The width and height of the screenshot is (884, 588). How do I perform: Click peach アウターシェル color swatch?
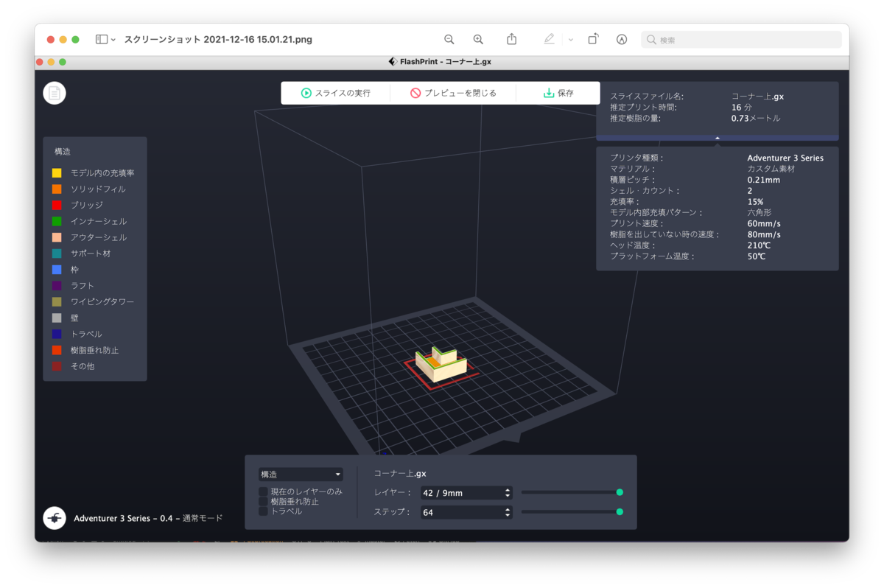click(x=57, y=237)
